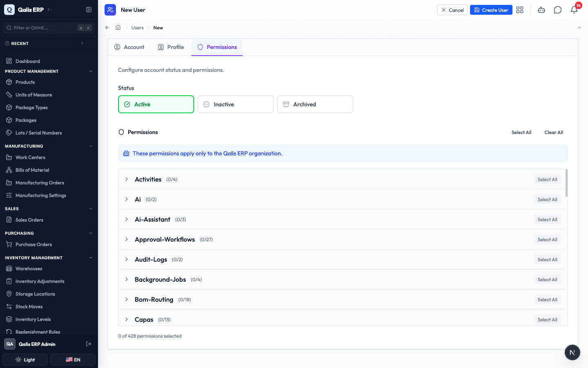Image resolution: width=588 pixels, height=368 pixels.
Task: Select All for Activities row
Action: pyautogui.click(x=547, y=180)
